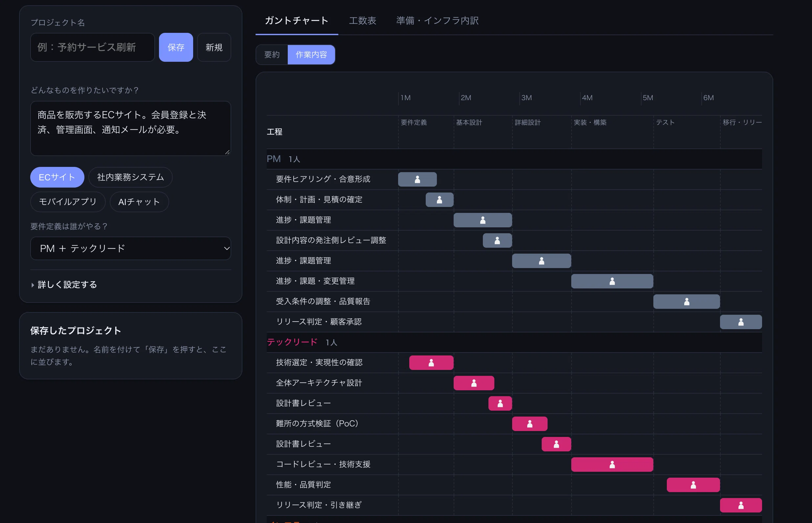This screenshot has height=523, width=812.
Task: Click person icon on リリース判定・顧客承認 bar
Action: pyautogui.click(x=741, y=322)
